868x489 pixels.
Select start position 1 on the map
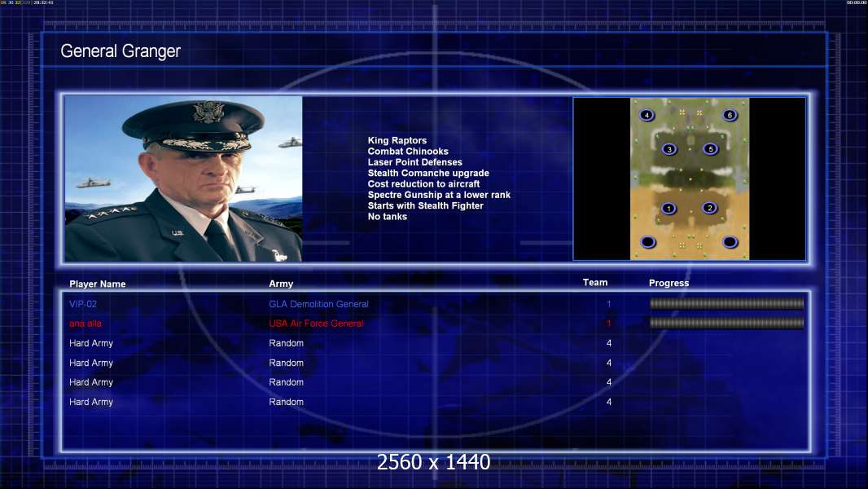tap(669, 209)
